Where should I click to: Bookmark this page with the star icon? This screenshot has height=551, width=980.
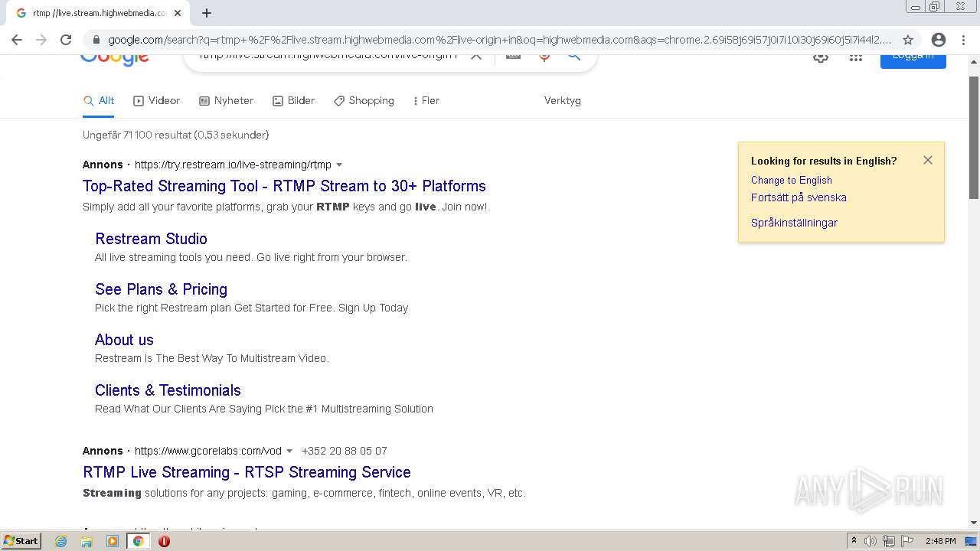coord(908,40)
